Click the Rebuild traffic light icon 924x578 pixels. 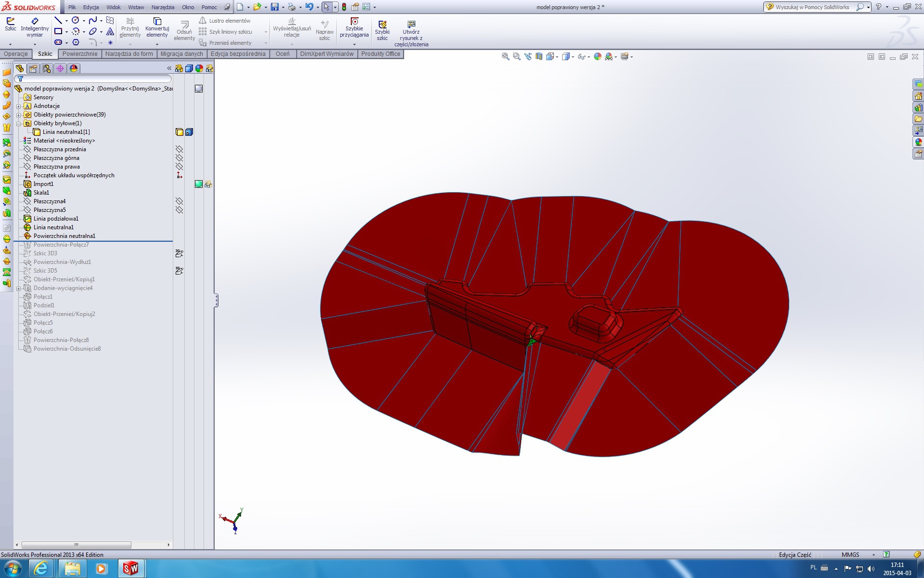(344, 7)
